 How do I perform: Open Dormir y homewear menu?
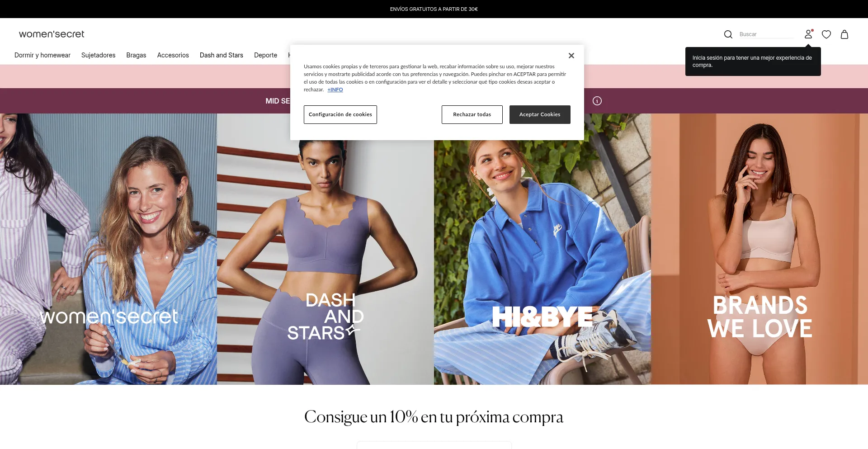42,55
